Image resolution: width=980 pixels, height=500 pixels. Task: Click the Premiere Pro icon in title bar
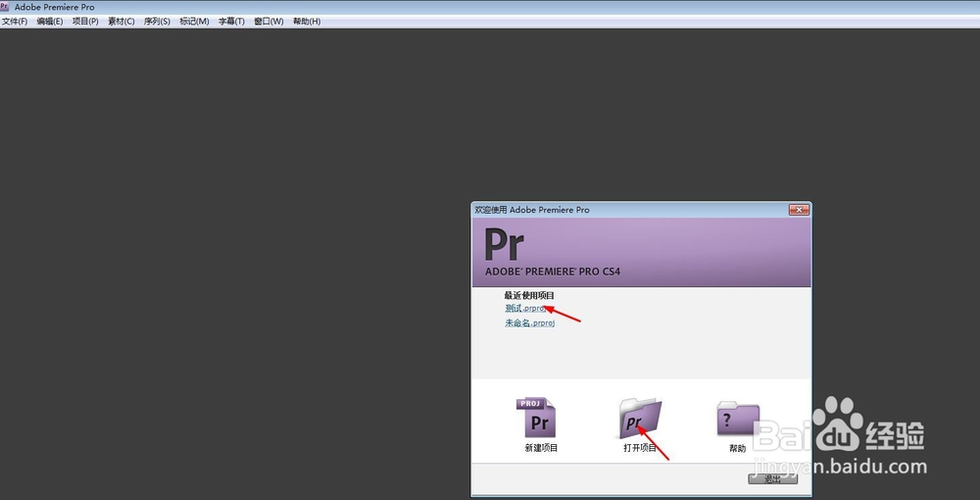point(5,7)
